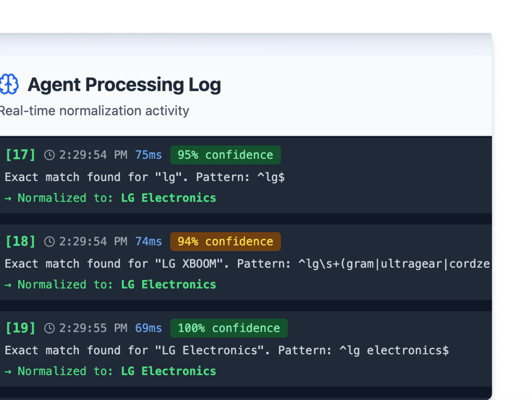Click the clock icon in log entry 19
532x400 pixels.
[50, 328]
